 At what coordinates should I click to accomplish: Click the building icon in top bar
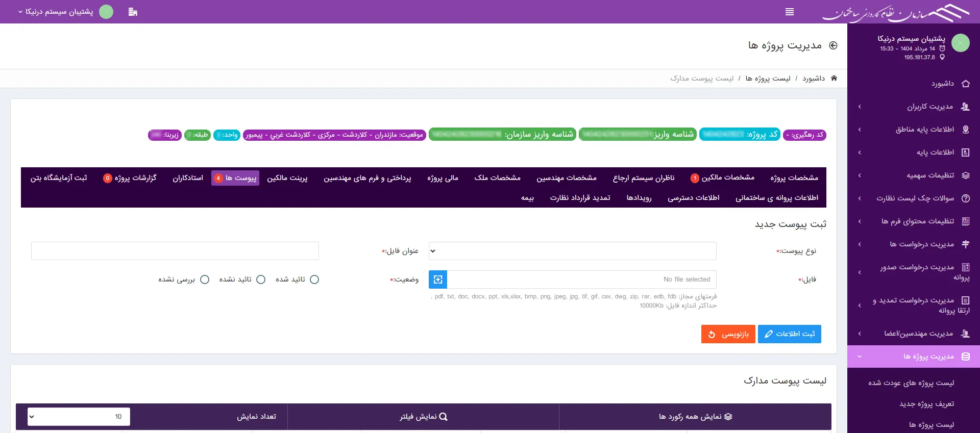tap(133, 12)
